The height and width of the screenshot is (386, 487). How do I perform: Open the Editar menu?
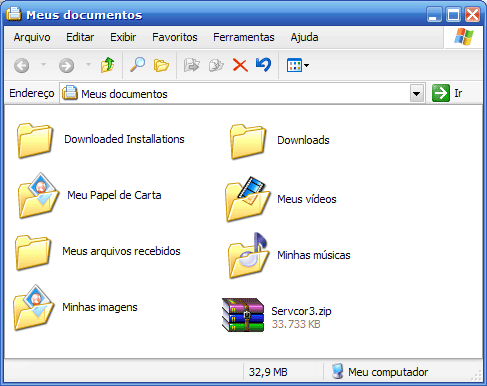tap(80, 37)
